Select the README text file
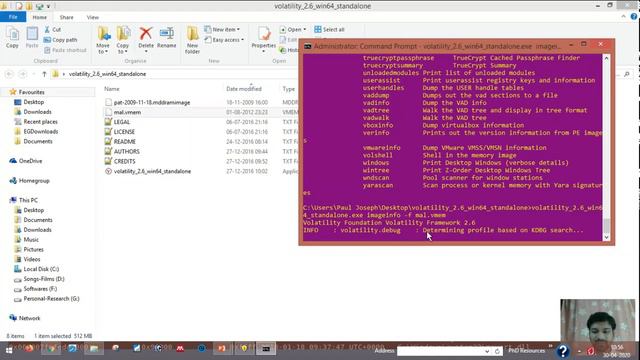The image size is (640, 360). 120,142
